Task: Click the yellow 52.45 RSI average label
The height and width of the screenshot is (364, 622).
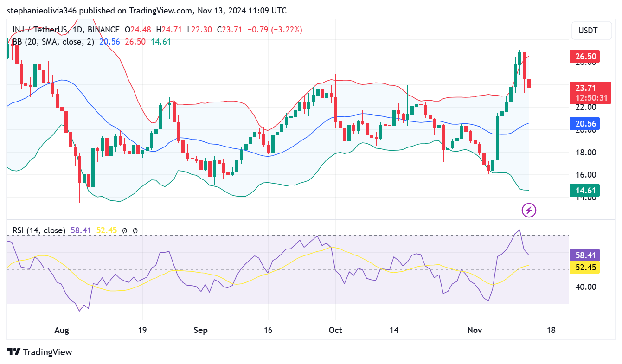Action: click(584, 267)
